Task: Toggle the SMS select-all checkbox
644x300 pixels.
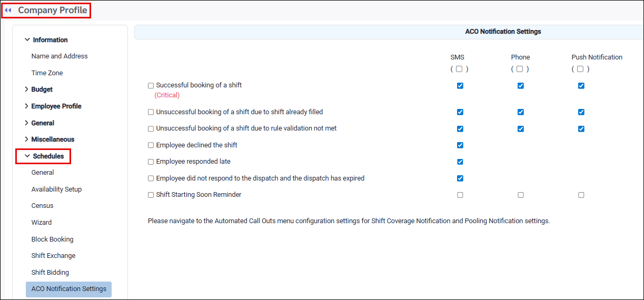Action: coord(459,69)
